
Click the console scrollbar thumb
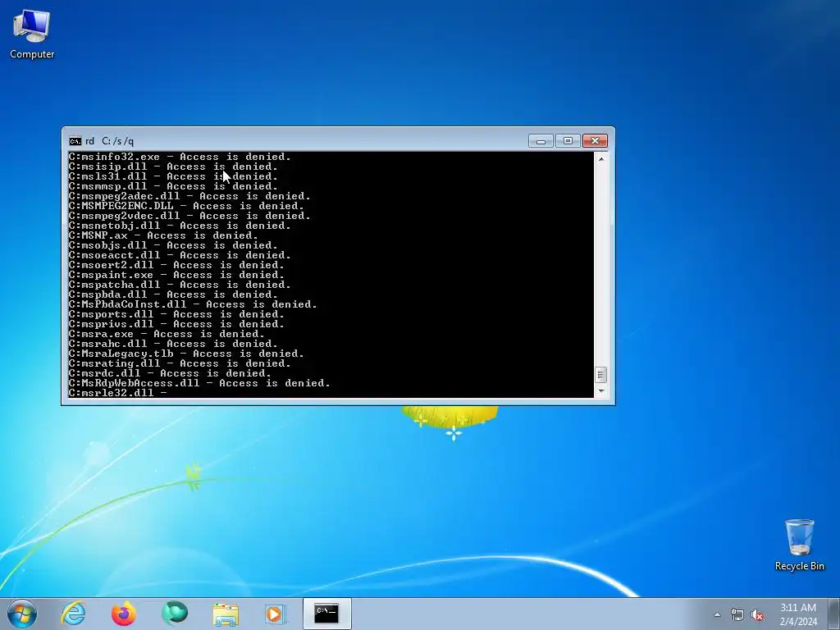pyautogui.click(x=601, y=374)
